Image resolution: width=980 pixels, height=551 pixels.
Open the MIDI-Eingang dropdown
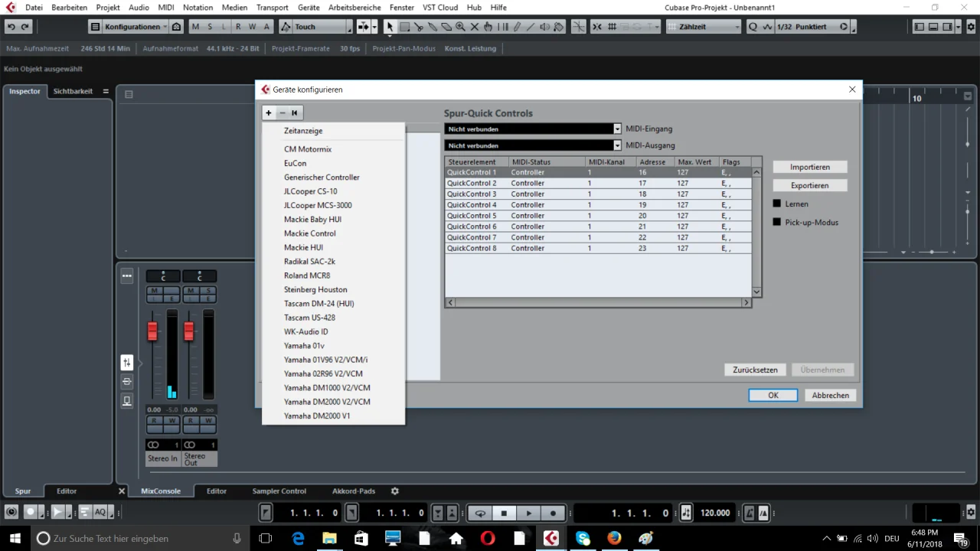(x=533, y=129)
